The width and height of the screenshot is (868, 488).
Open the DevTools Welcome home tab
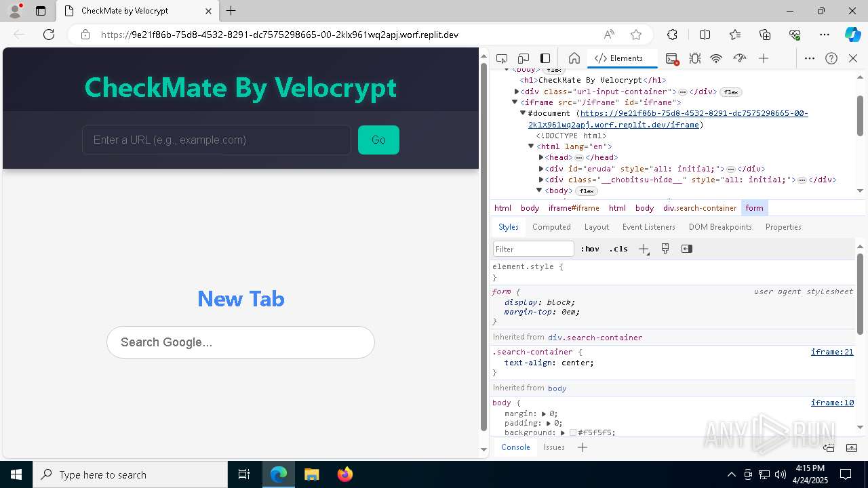point(574,58)
